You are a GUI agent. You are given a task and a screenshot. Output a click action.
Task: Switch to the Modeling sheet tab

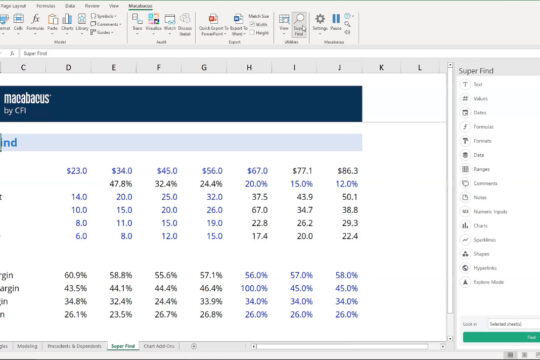27,346
